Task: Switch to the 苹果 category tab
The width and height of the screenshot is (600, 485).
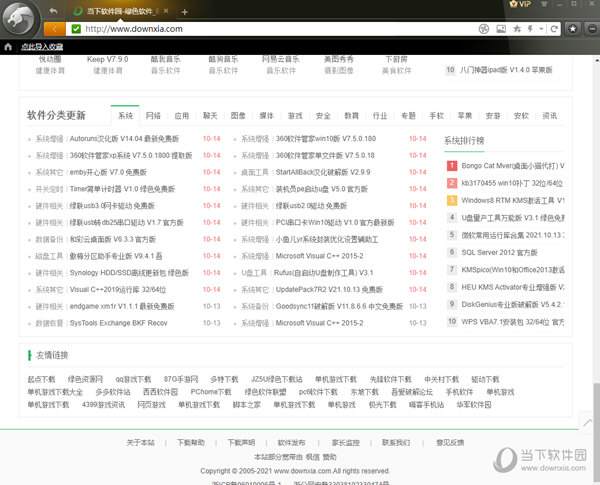Action: [465, 116]
